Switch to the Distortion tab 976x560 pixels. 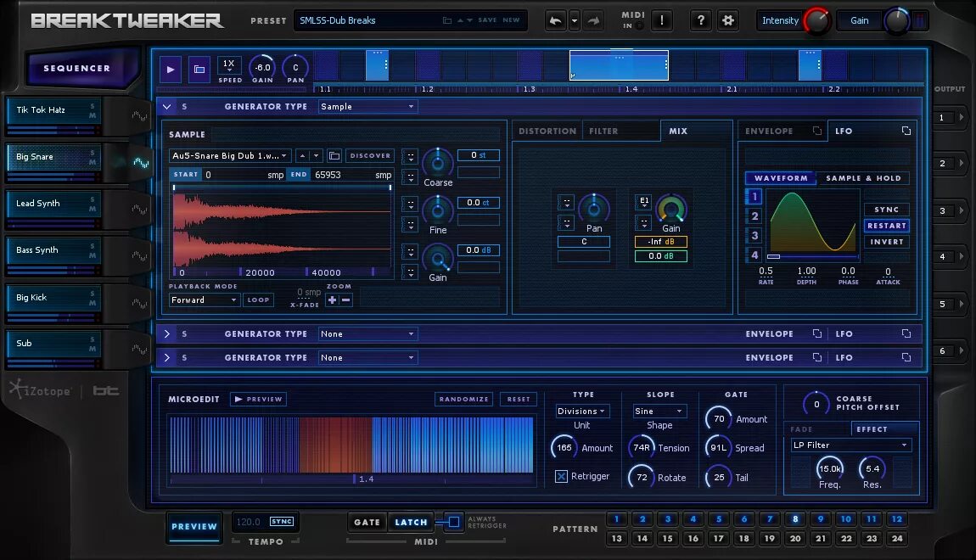point(547,131)
